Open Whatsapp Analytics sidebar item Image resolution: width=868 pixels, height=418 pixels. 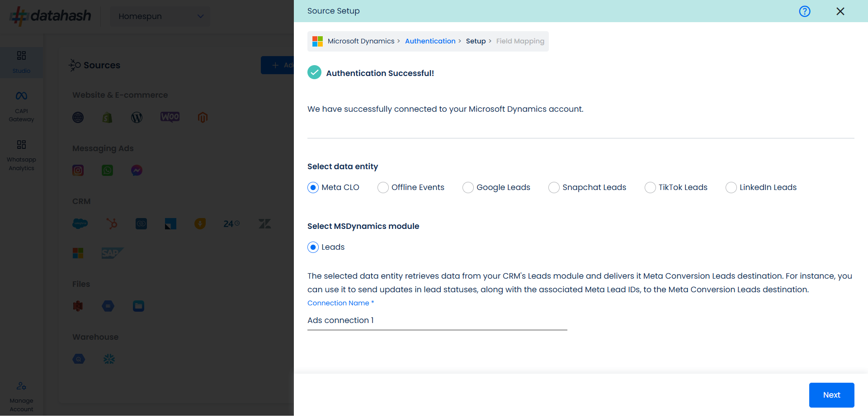21,156
